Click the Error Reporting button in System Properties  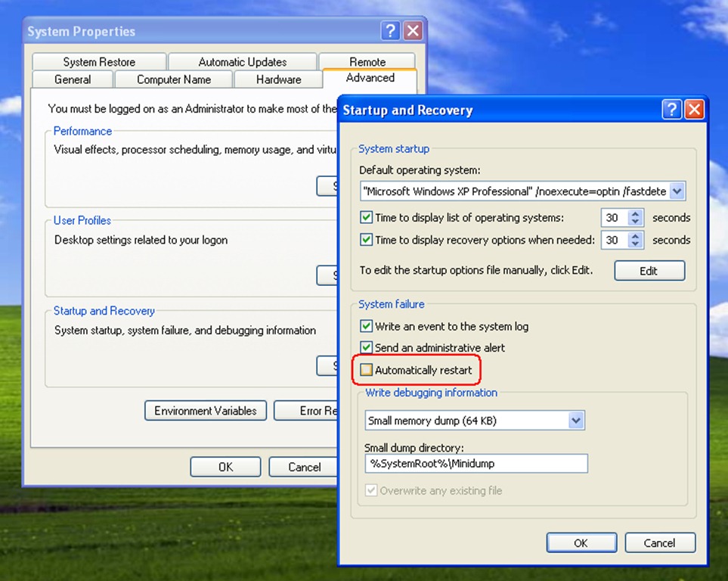point(306,411)
